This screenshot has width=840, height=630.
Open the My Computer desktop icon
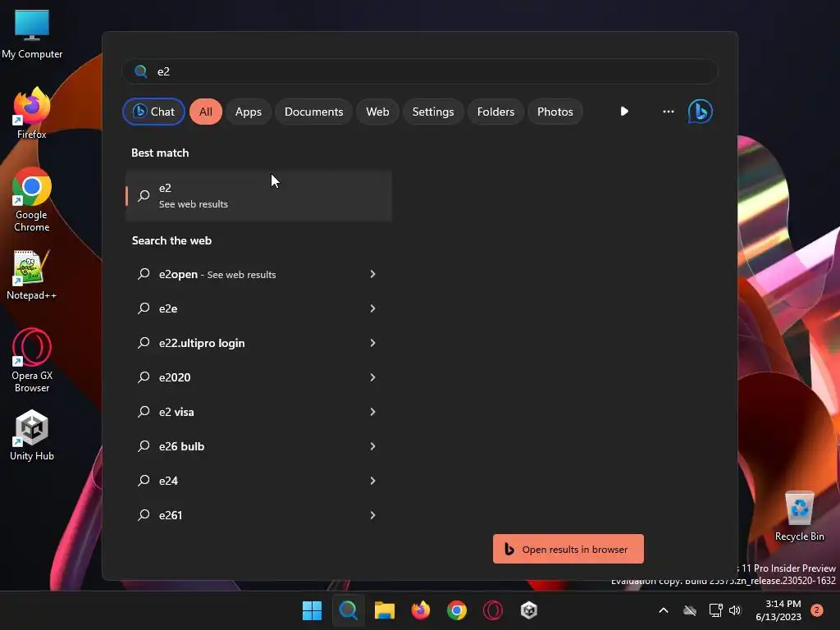[32, 33]
